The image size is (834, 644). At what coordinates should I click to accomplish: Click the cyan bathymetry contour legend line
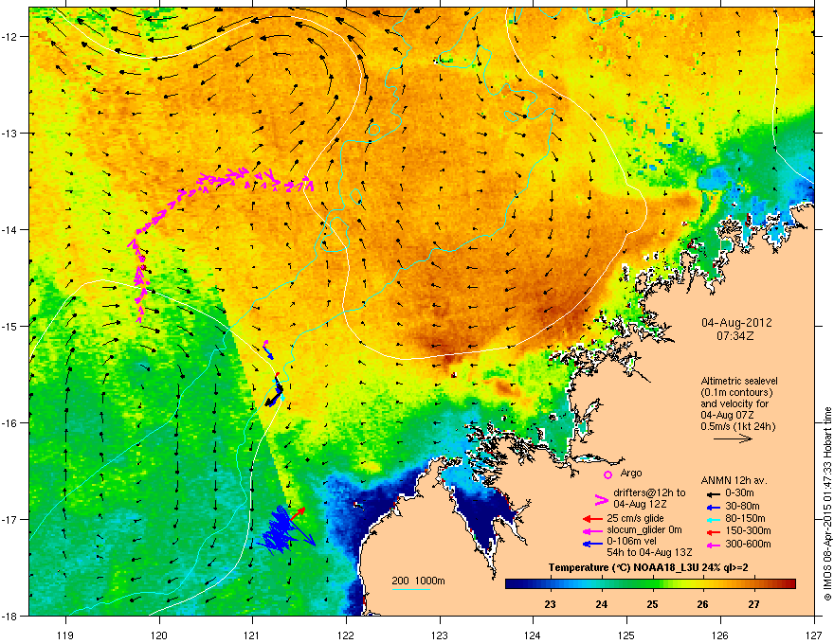point(411,589)
